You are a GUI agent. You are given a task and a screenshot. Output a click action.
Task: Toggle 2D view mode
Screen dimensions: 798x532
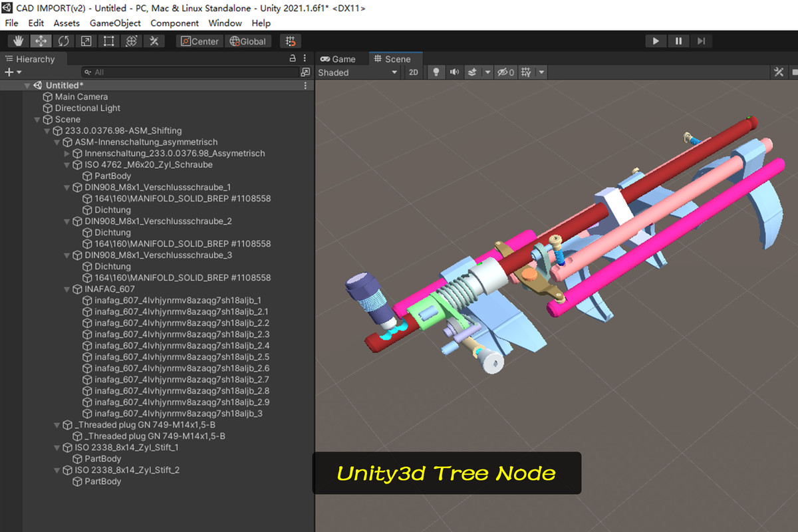click(x=414, y=72)
